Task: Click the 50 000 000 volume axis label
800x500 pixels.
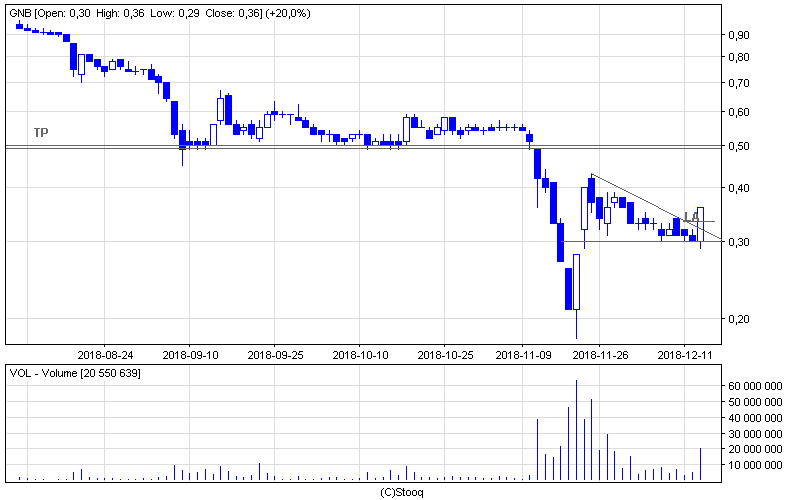Action: 755,402
